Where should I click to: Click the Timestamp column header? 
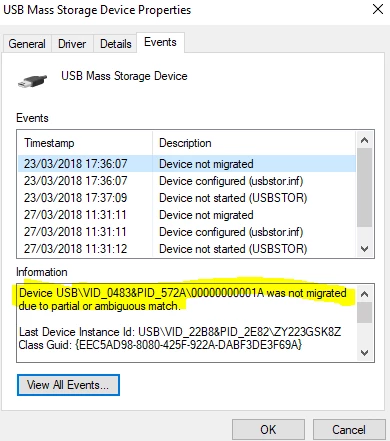pyautogui.click(x=86, y=143)
